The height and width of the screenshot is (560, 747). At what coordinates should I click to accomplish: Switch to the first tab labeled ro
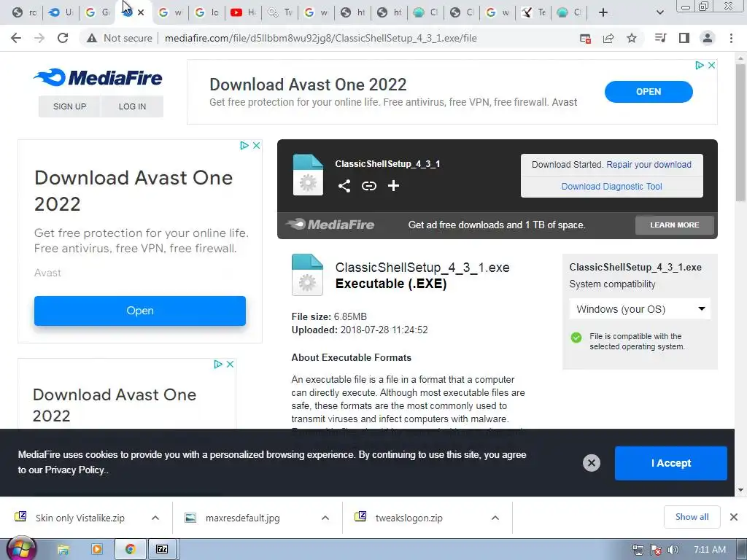[x=24, y=12]
